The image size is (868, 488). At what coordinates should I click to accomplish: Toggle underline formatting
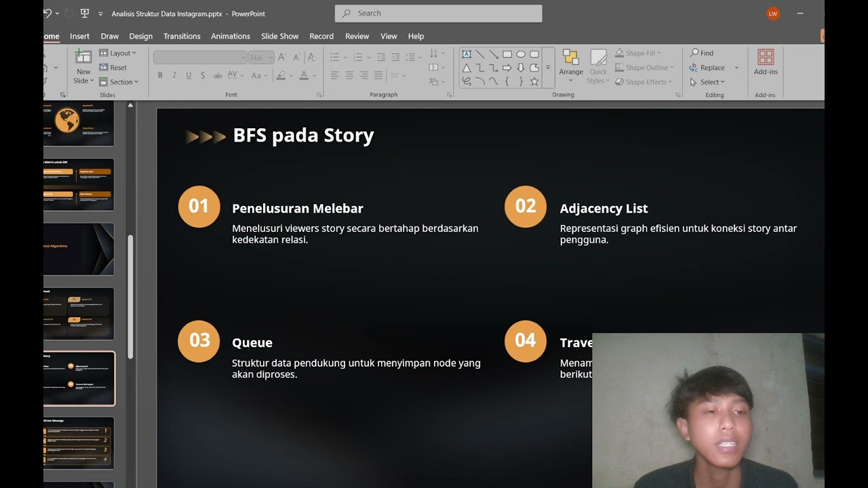[189, 75]
